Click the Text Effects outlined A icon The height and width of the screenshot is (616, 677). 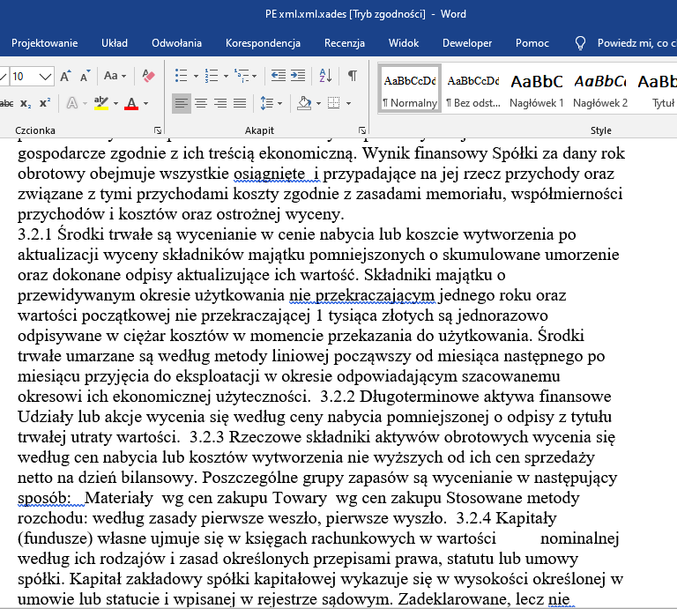click(x=72, y=104)
